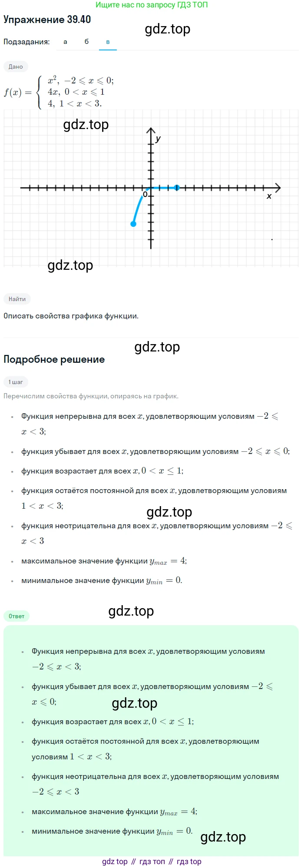Screen dimensions: 304x868
Task: Click the 1 шаг step badge
Action: (x=16, y=382)
